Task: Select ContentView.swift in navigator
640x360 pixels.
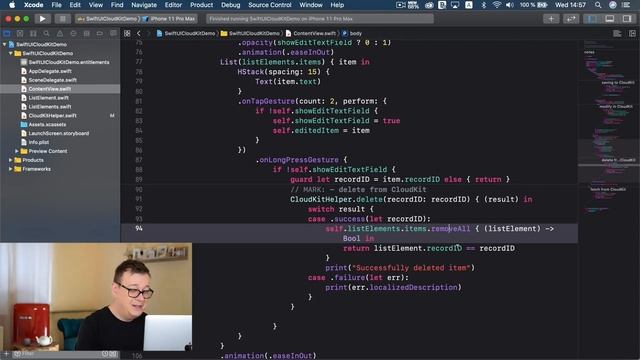Action: click(49, 89)
